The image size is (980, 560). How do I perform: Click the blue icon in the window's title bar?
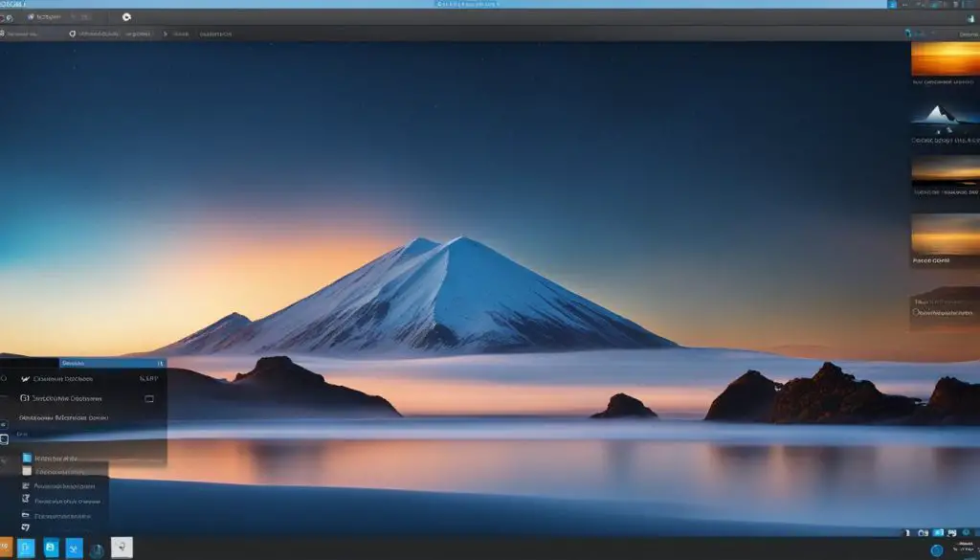click(893, 4)
